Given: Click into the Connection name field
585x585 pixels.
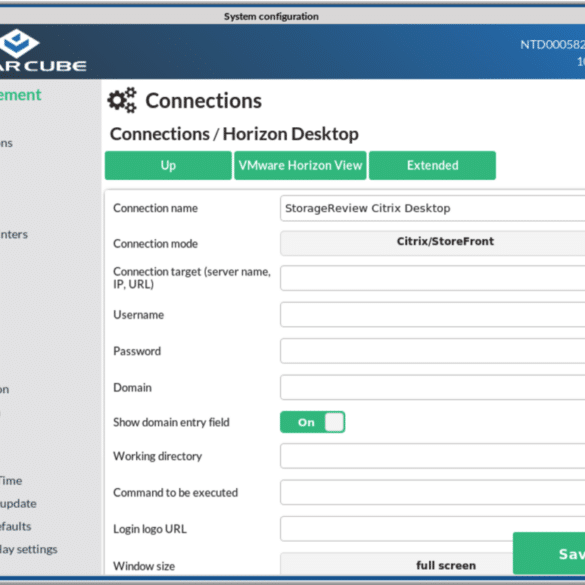Looking at the screenshot, I should click(432, 208).
